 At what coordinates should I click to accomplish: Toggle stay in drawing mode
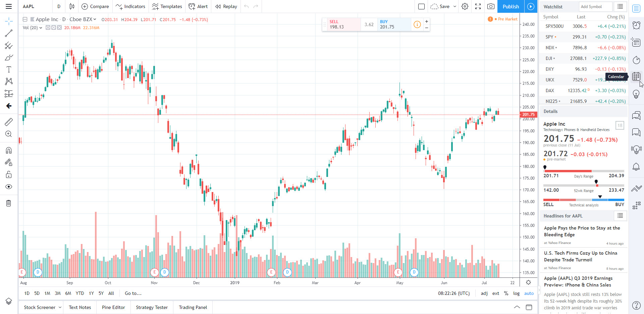coord(9,162)
